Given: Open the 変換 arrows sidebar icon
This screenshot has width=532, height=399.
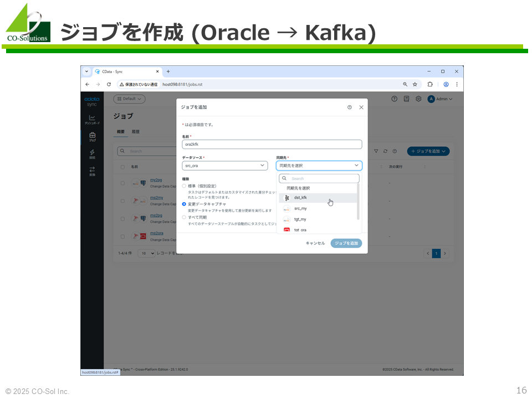Looking at the screenshot, I should tap(92, 171).
